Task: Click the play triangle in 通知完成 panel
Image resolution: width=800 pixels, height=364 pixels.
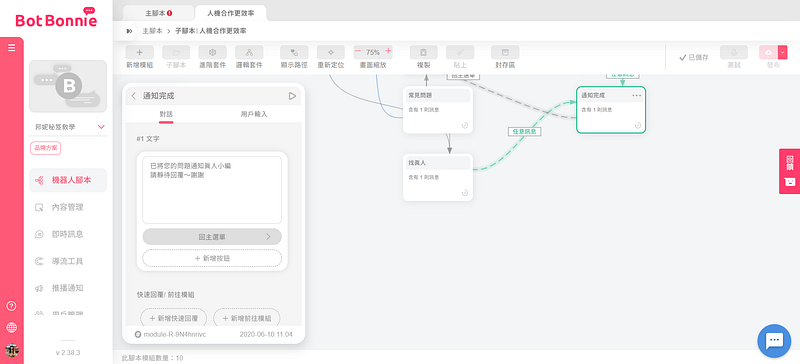Action: 292,96
